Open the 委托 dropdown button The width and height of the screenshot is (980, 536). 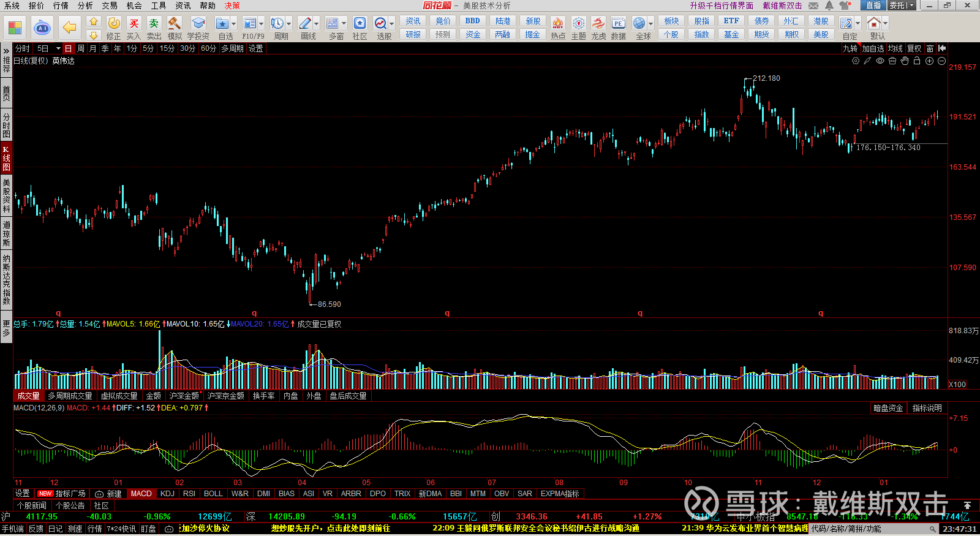(902, 6)
